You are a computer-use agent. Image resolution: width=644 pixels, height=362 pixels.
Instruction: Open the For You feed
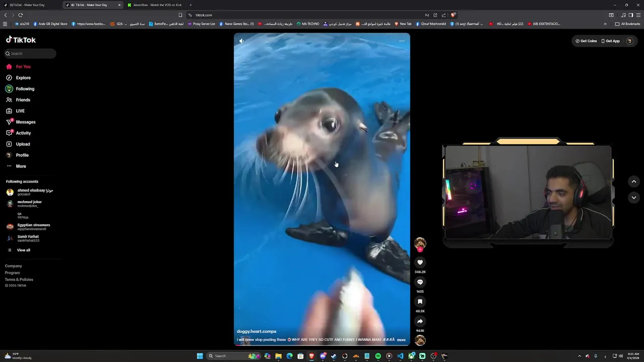click(19, 66)
